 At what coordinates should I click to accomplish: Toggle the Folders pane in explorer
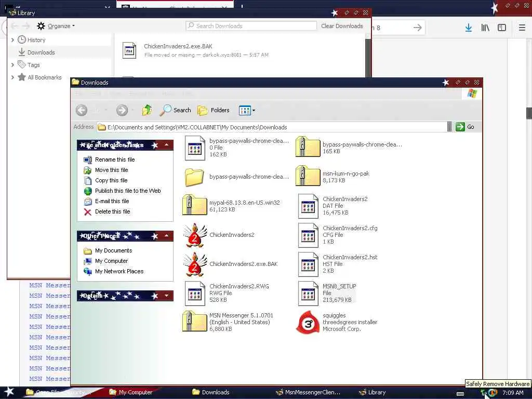pos(214,110)
